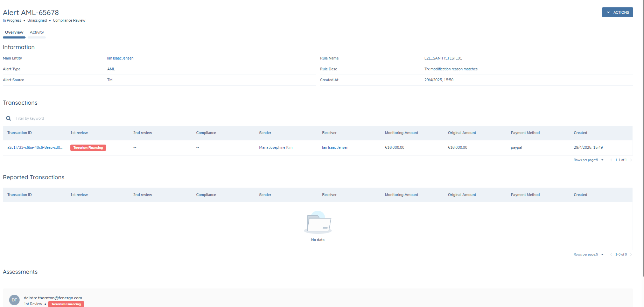Select the Overview tab
644x307 pixels.
[x=14, y=32]
